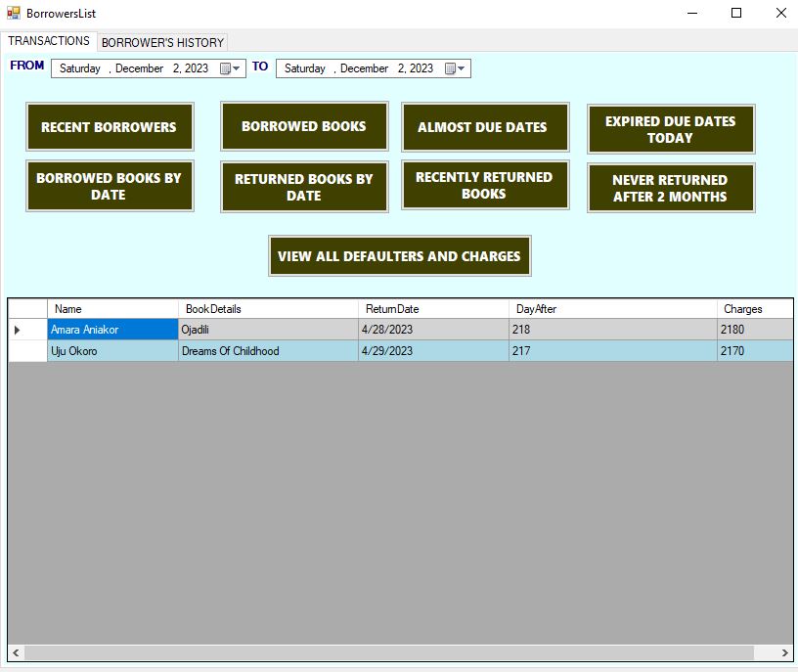This screenshot has height=672, width=798.
Task: Open the TO date calendar dropdown
Action: pyautogui.click(x=455, y=68)
